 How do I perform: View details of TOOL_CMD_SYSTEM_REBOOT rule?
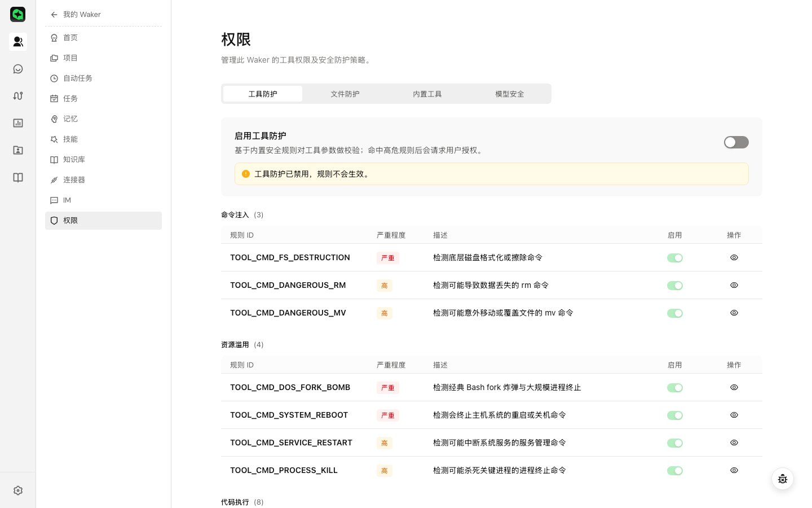click(x=734, y=415)
